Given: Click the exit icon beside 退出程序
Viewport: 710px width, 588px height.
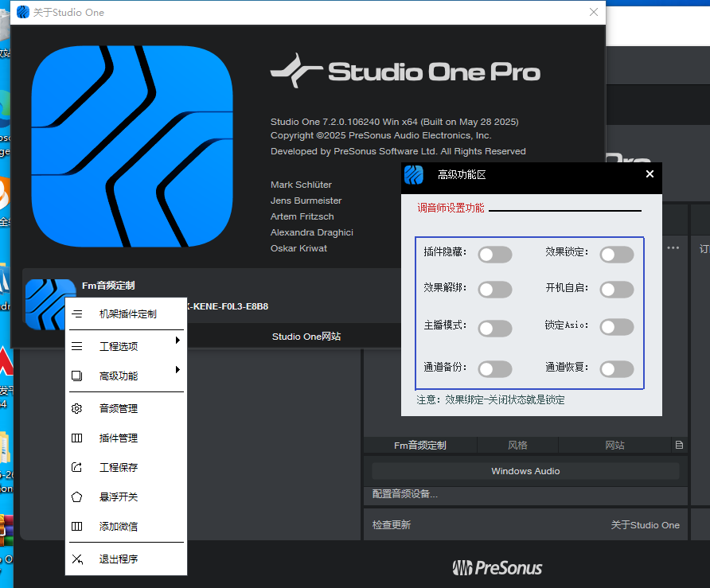Looking at the screenshot, I should [x=77, y=559].
